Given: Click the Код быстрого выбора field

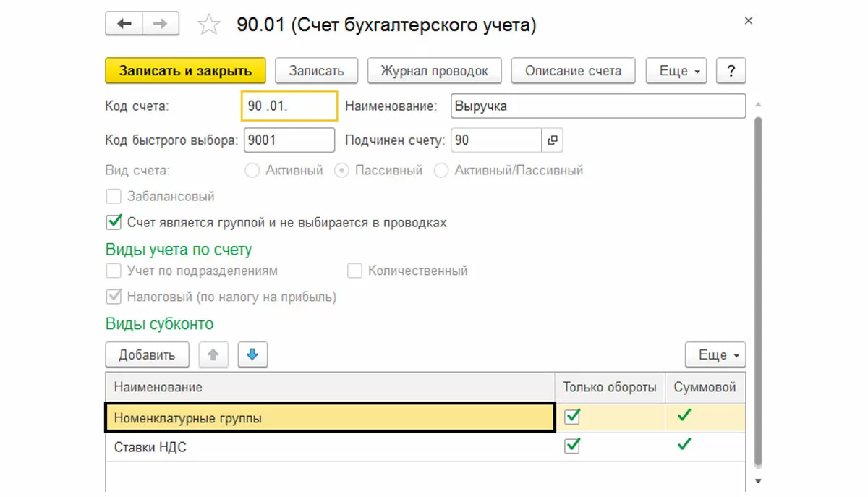Looking at the screenshot, I should point(289,140).
